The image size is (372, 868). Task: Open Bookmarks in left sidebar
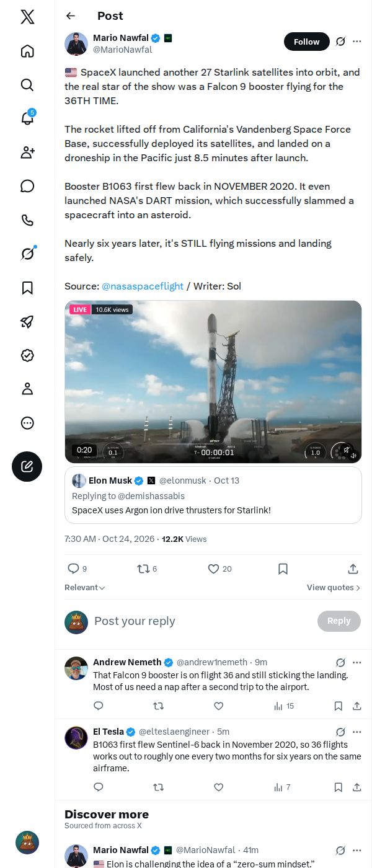pos(27,288)
